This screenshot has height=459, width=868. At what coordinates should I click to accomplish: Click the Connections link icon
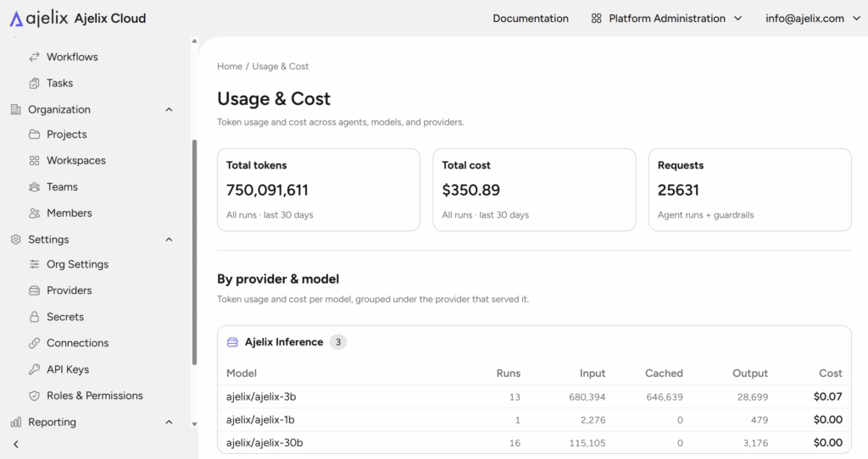pyautogui.click(x=34, y=343)
